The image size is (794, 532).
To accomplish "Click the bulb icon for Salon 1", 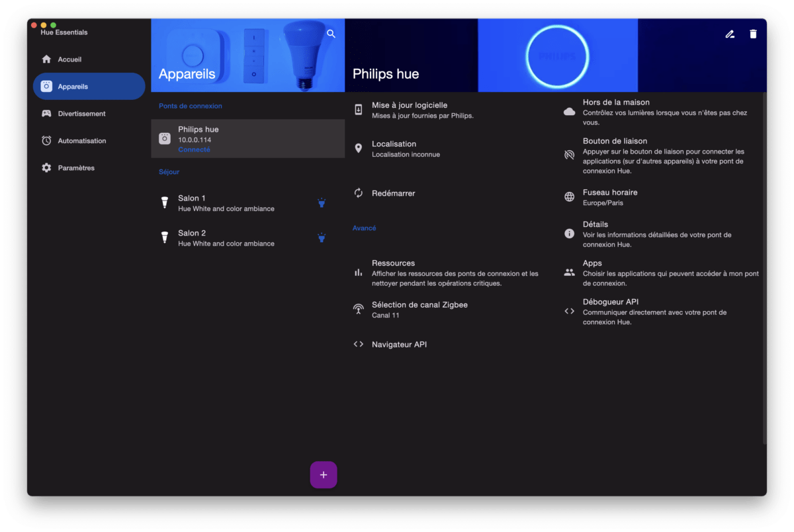I will click(165, 202).
